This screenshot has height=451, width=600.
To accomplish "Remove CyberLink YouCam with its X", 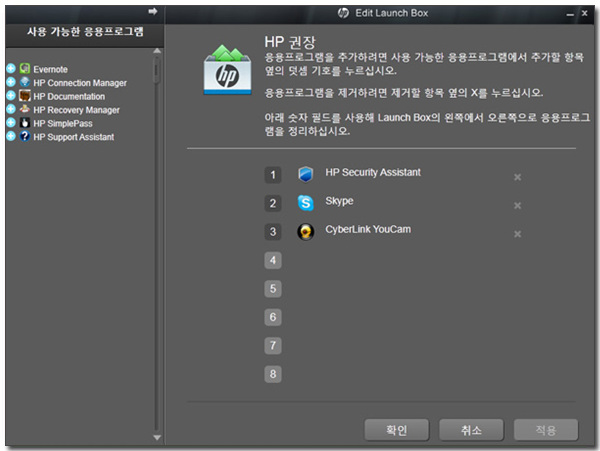I will pos(517,234).
